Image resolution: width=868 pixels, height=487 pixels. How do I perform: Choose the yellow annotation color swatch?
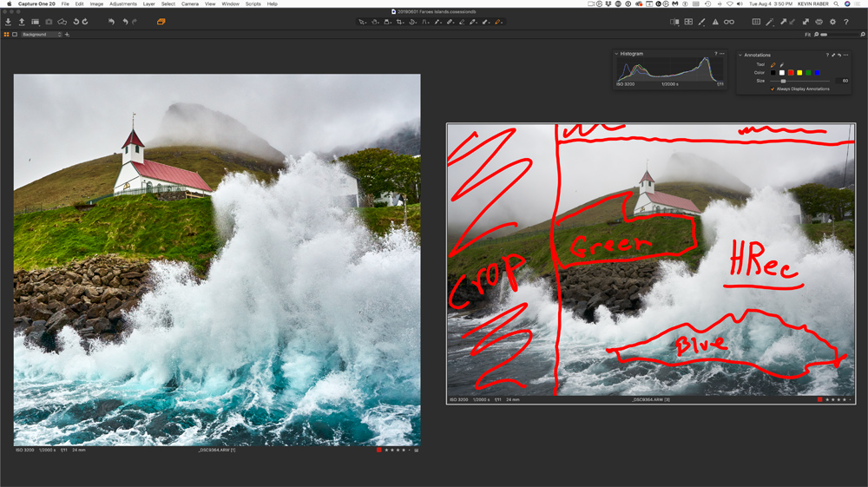click(799, 73)
